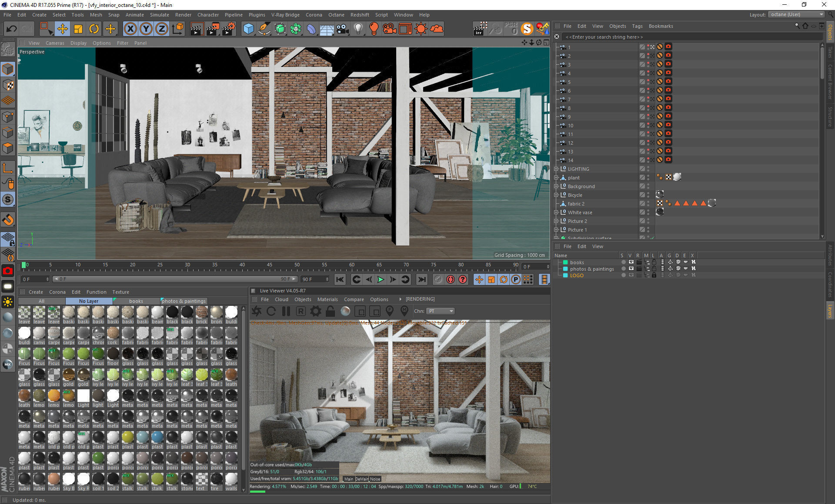This screenshot has width=835, height=504.
Task: Expand the Bicycle group
Action: click(556, 195)
